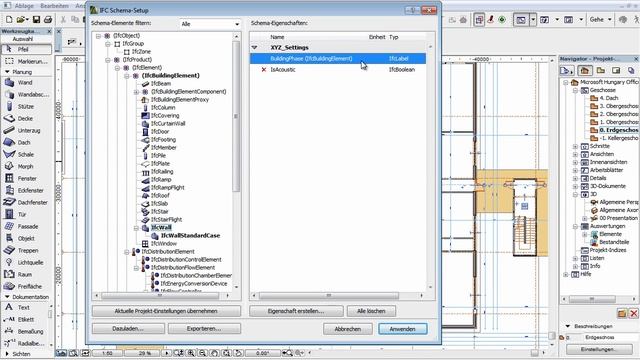Collapse the IfcWall tree node

[x=136, y=228]
